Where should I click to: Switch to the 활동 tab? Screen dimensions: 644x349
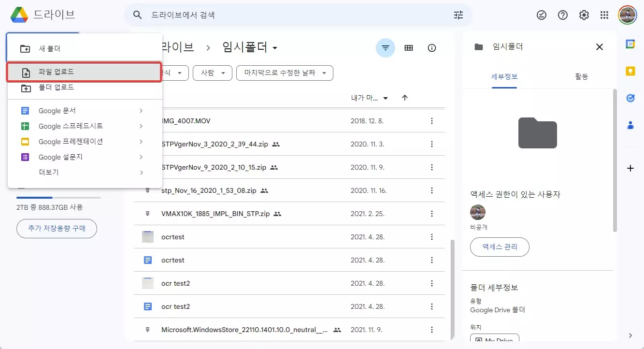(x=582, y=76)
